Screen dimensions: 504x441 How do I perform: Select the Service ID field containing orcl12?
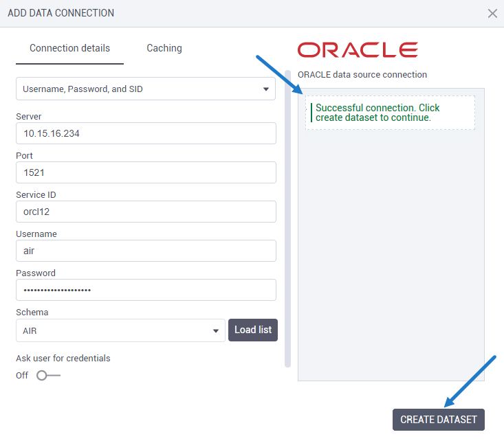pyautogui.click(x=146, y=212)
